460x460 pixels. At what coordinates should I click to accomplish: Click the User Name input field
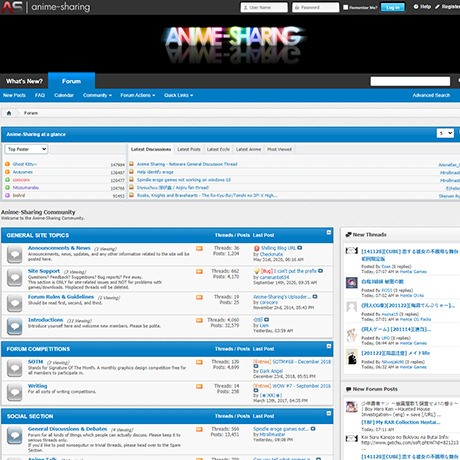[264, 7]
